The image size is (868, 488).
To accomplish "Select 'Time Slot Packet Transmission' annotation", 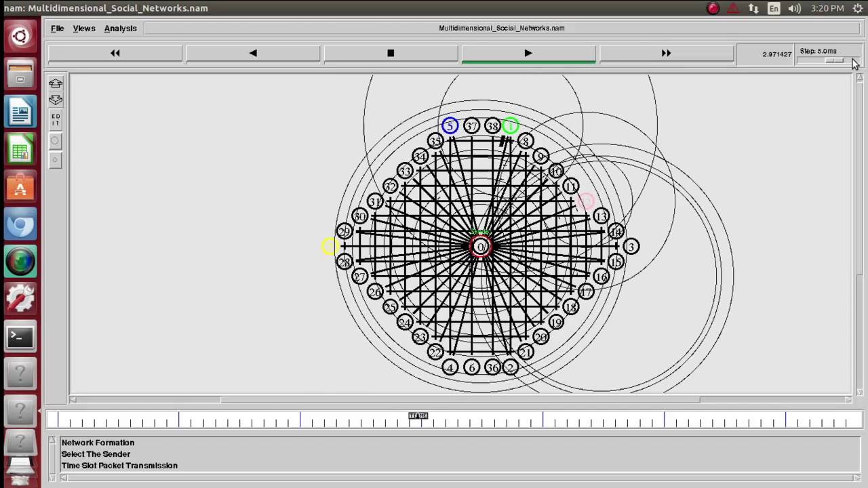I will 119,466.
